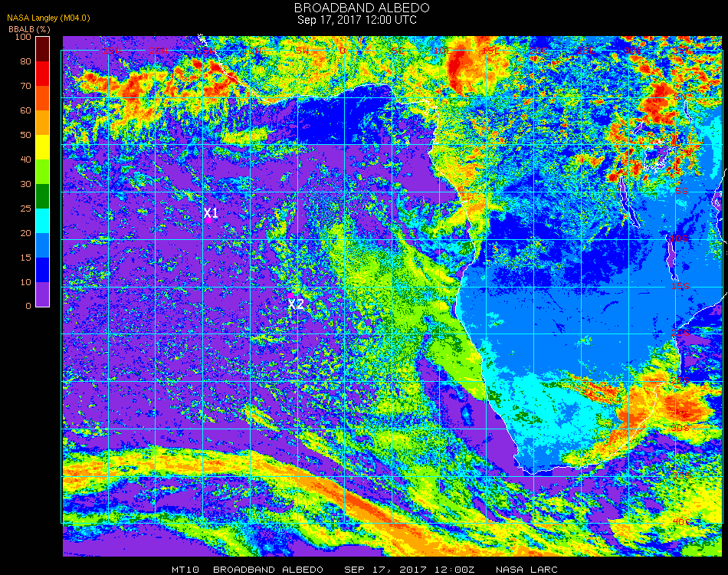Click the 30S latitude label

pyautogui.click(x=680, y=429)
